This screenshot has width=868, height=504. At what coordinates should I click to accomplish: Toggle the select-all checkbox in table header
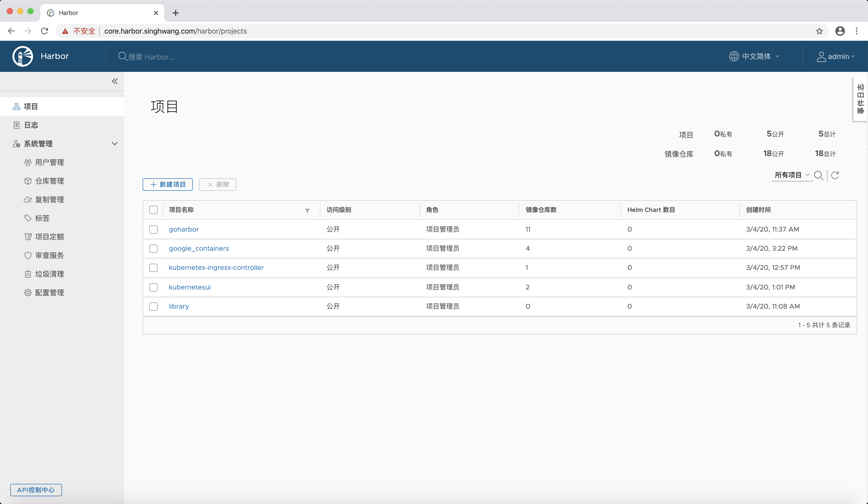[153, 210]
